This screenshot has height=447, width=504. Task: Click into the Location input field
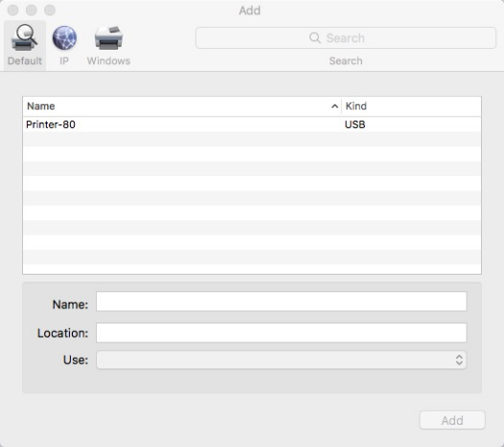click(282, 332)
